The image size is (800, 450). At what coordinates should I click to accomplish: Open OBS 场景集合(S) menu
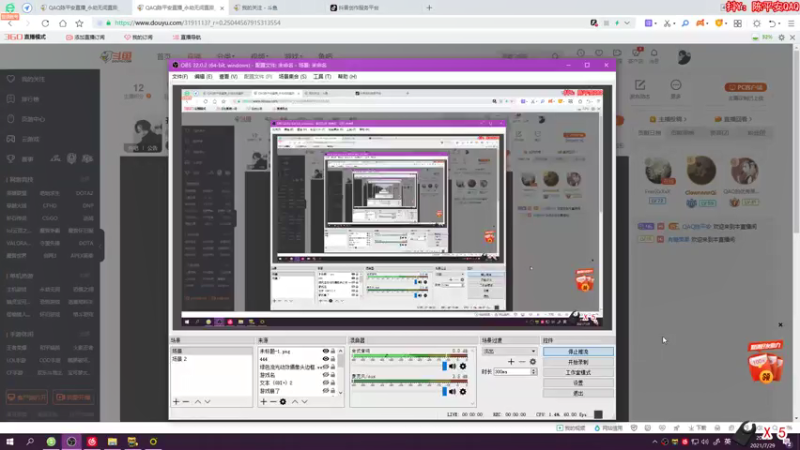(292, 77)
